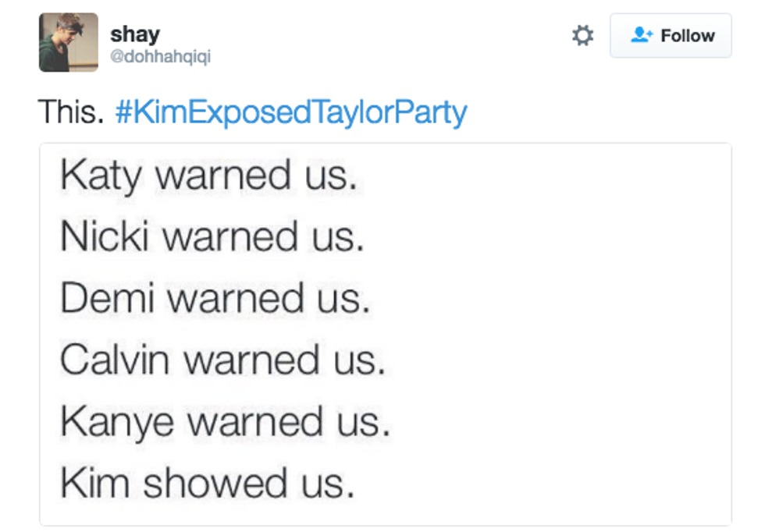The width and height of the screenshot is (765, 532).
Task: Click the Follow button
Action: coord(671,36)
